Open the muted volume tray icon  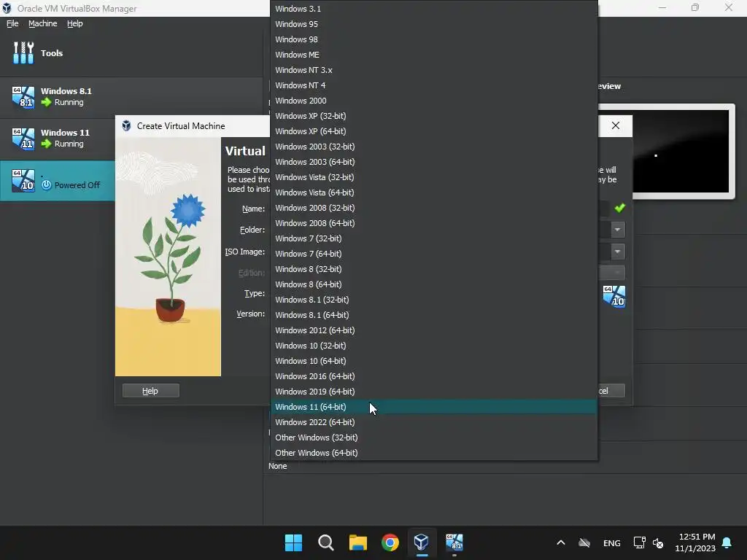(x=658, y=542)
